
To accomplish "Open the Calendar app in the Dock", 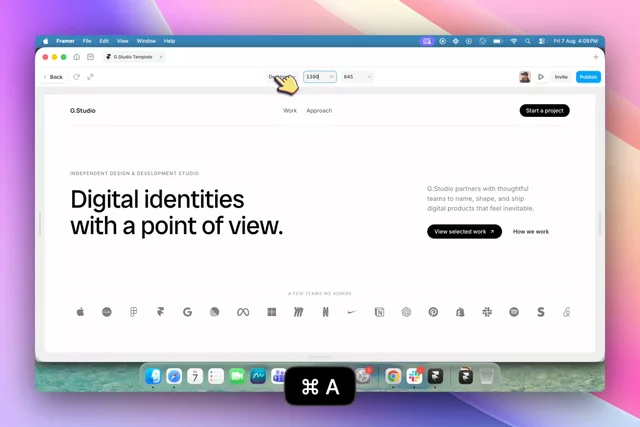I will pyautogui.click(x=195, y=376).
